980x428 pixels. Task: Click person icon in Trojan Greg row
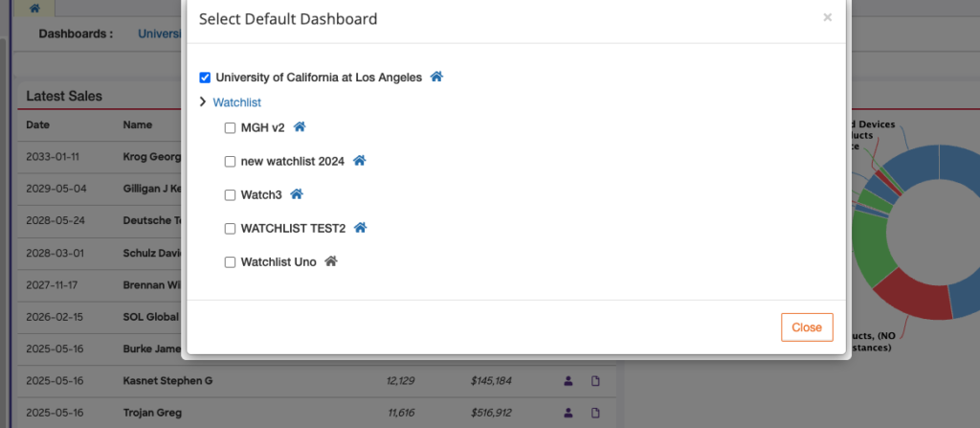[568, 413]
